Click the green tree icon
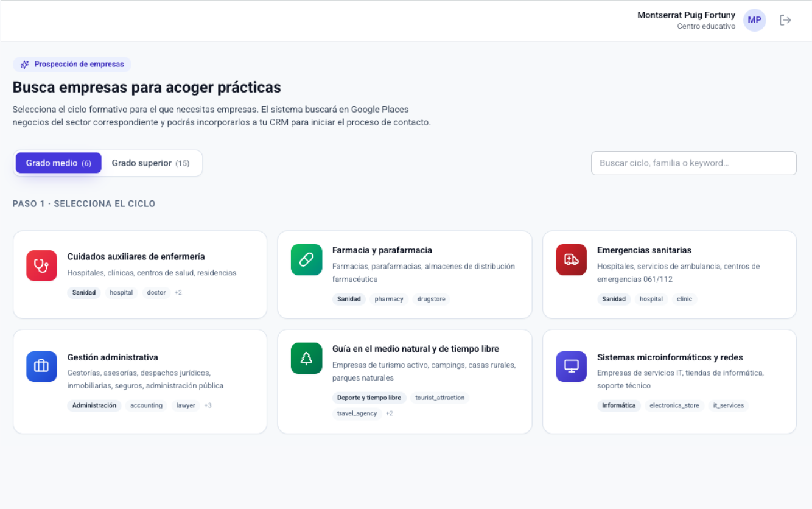 [307, 358]
